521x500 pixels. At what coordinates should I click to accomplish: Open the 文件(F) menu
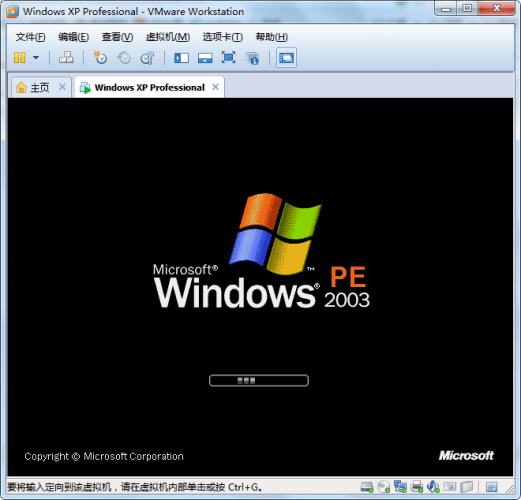click(30, 37)
